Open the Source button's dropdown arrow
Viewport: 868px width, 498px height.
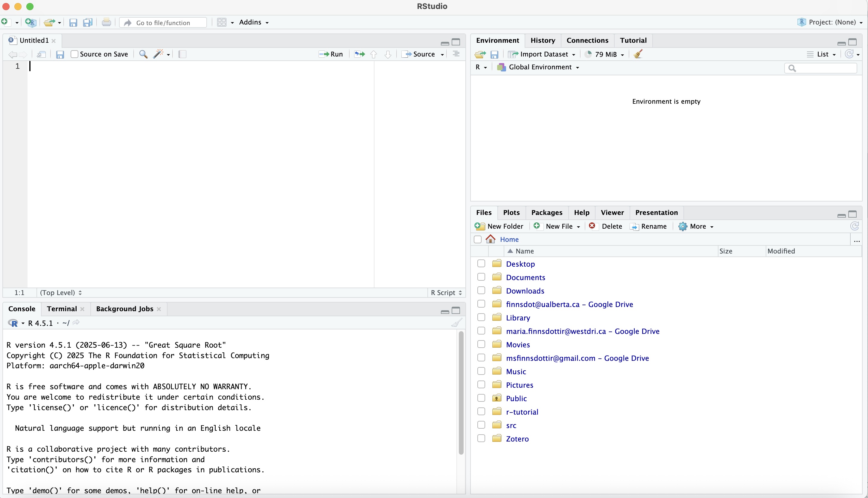(x=442, y=54)
